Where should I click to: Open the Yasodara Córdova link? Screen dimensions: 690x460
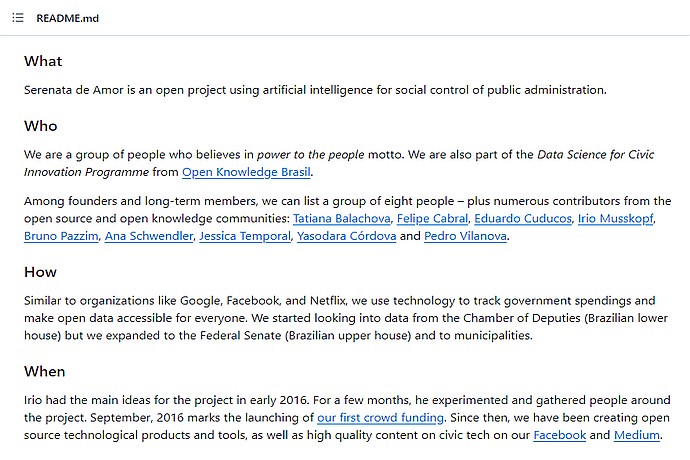pos(347,236)
